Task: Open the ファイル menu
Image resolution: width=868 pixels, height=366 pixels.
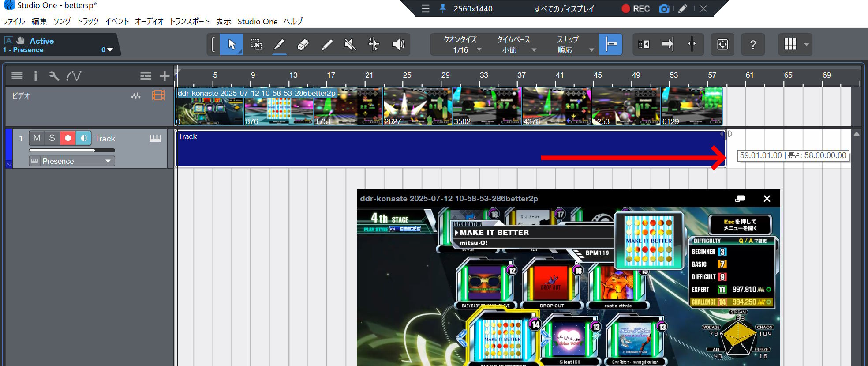Action: 14,21
